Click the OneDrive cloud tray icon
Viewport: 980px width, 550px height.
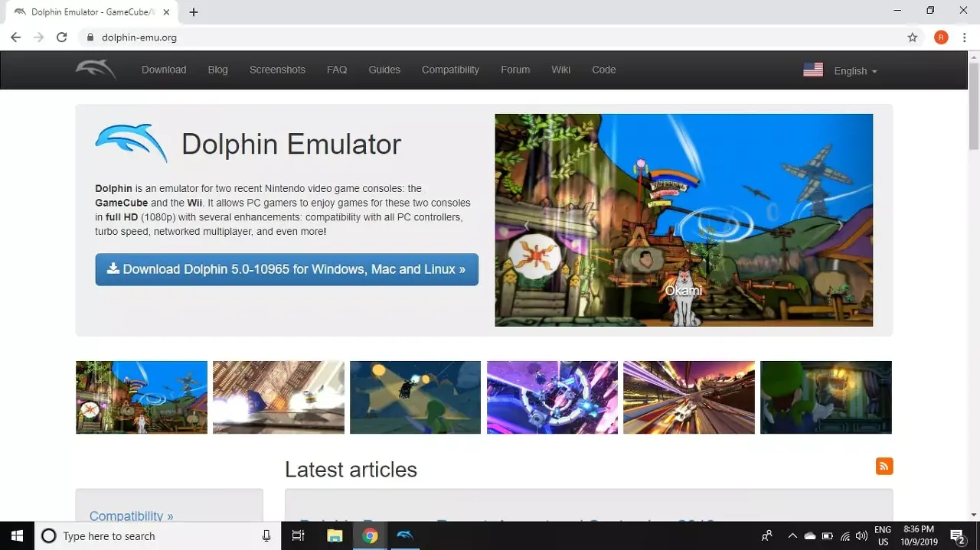pos(810,535)
